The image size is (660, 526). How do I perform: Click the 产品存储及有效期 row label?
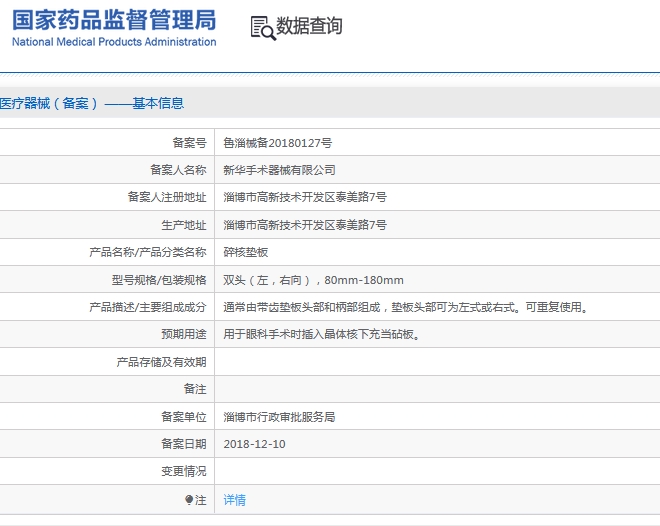pos(161,362)
